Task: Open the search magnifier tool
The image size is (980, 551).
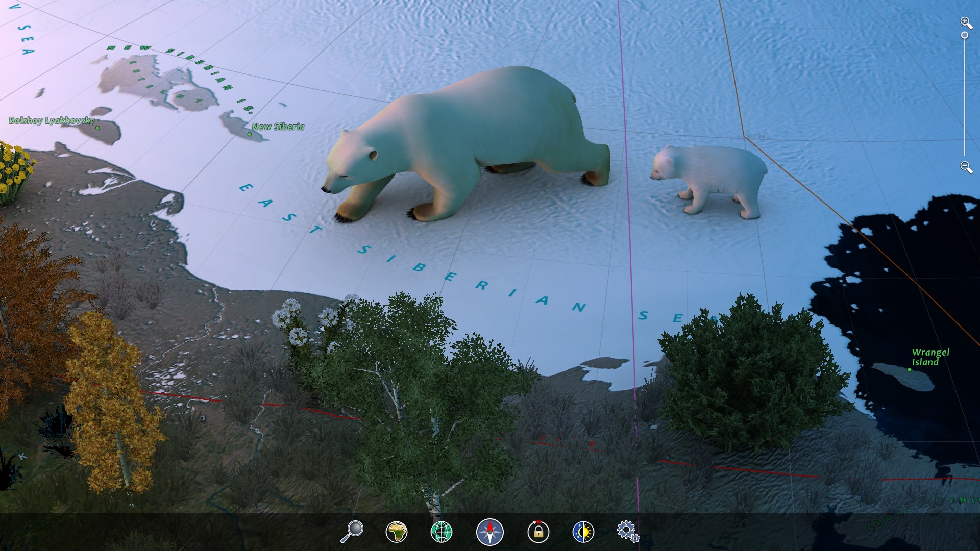Action: click(356, 530)
